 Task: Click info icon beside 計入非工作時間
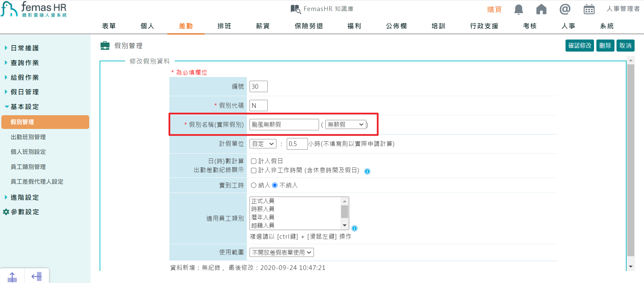point(367,171)
